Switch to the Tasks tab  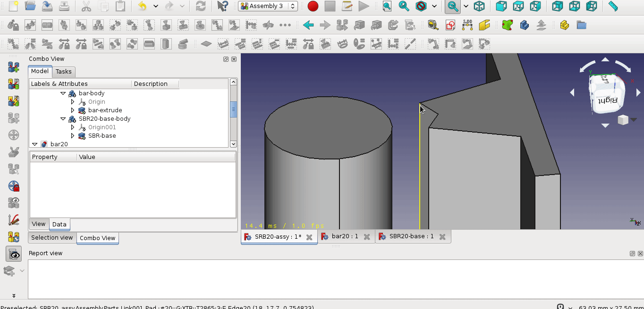tap(64, 72)
